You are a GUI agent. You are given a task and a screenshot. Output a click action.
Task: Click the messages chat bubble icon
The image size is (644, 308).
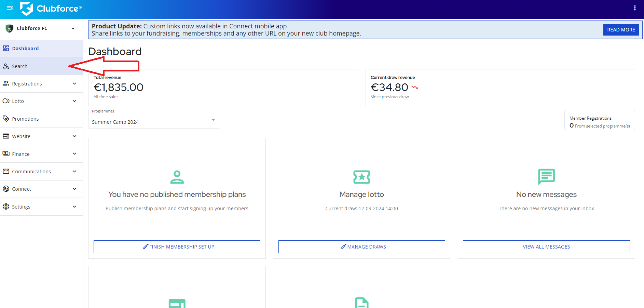[547, 177]
